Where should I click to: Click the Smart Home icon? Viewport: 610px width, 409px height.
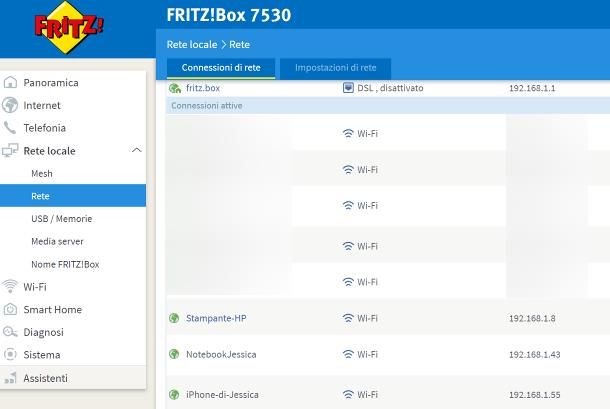10,309
